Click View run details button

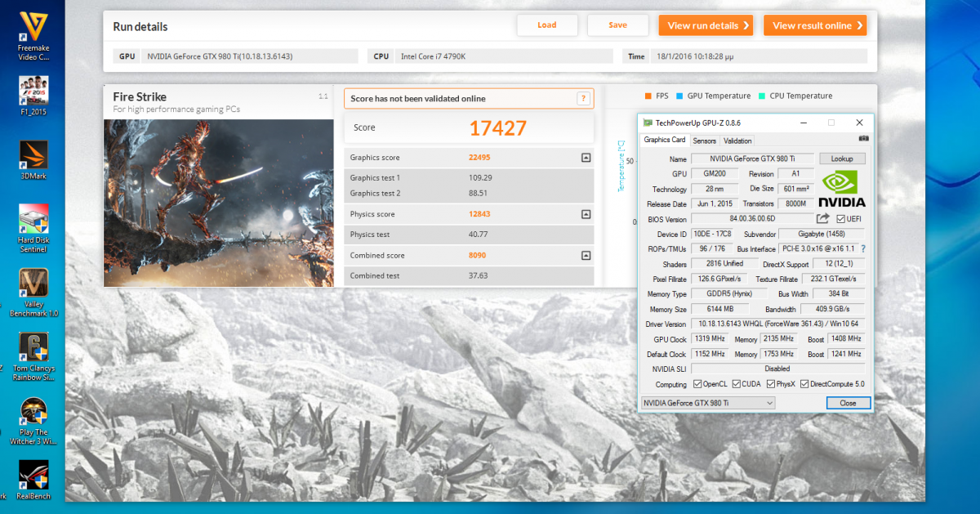tap(706, 25)
